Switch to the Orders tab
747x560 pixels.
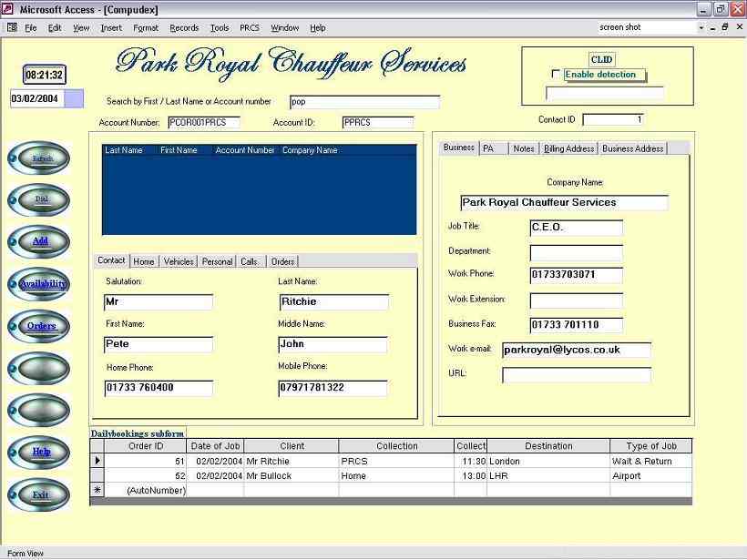[x=282, y=261]
